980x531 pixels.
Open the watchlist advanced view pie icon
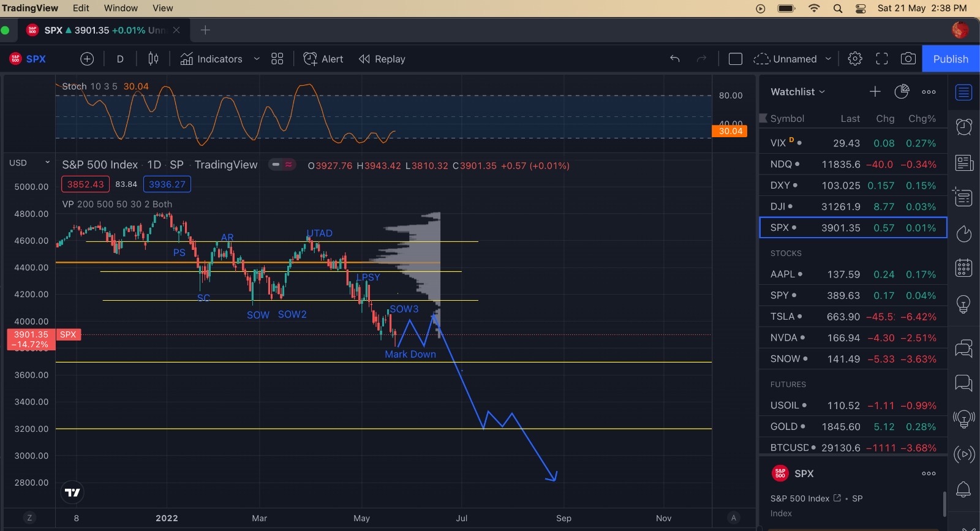pyautogui.click(x=902, y=92)
